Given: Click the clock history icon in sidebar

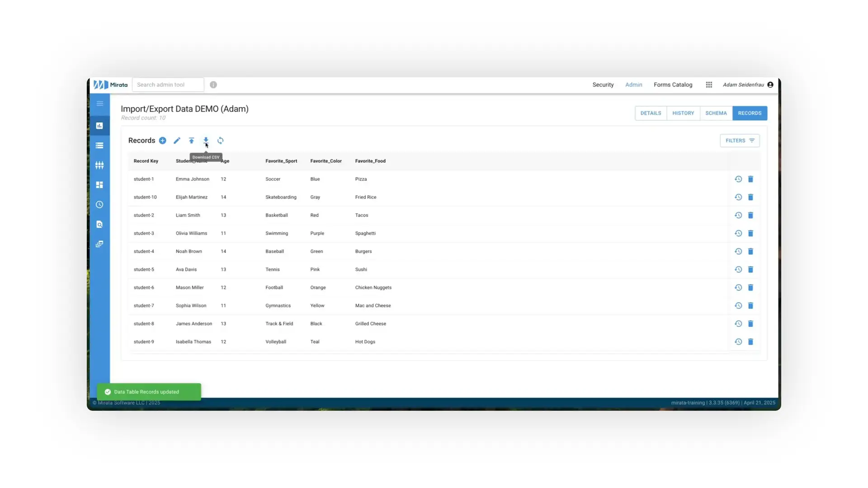Looking at the screenshot, I should coord(100,204).
